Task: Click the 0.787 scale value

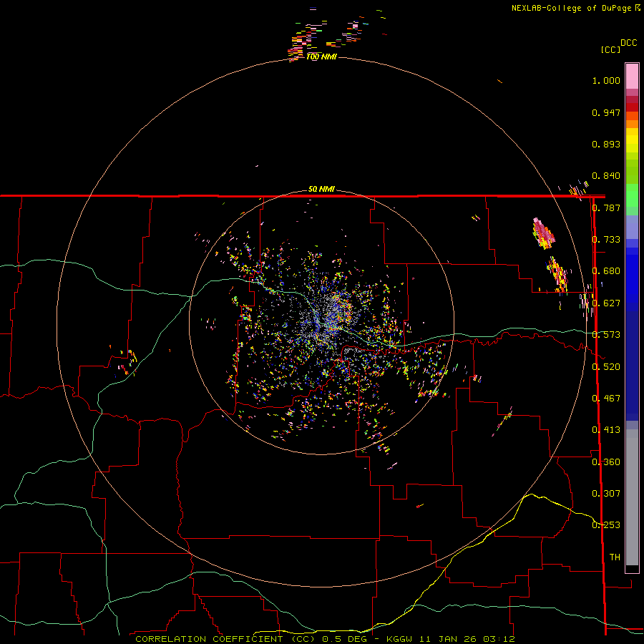Action: tap(606, 208)
